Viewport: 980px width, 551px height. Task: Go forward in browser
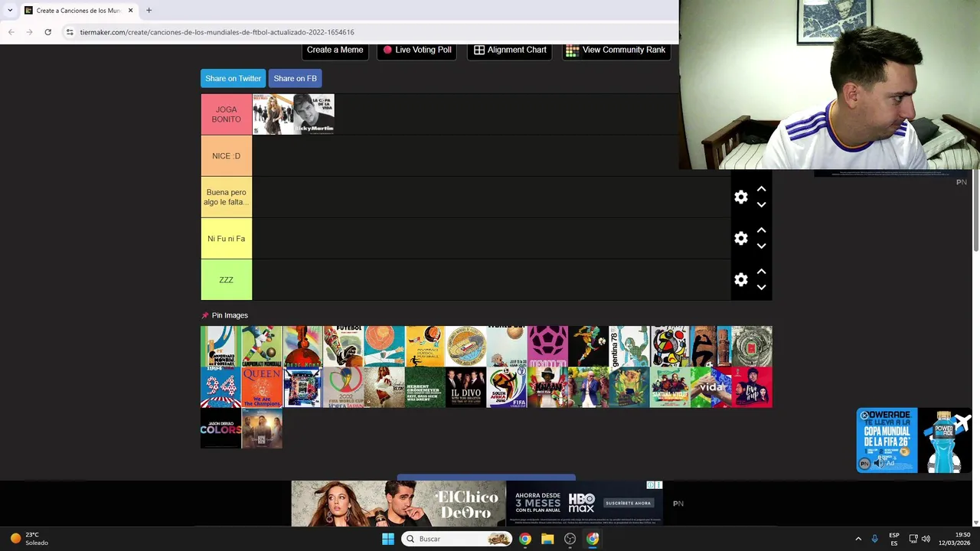[29, 32]
